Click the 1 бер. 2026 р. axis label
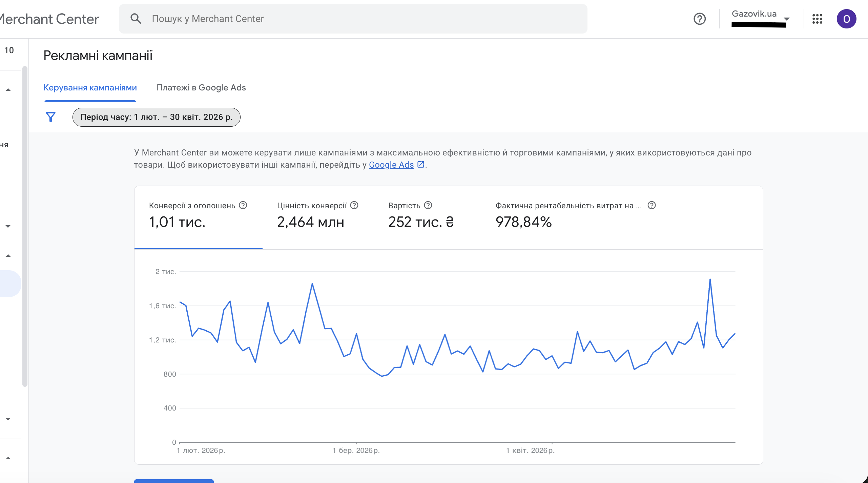Screen dimensions: 868x483 point(356,450)
